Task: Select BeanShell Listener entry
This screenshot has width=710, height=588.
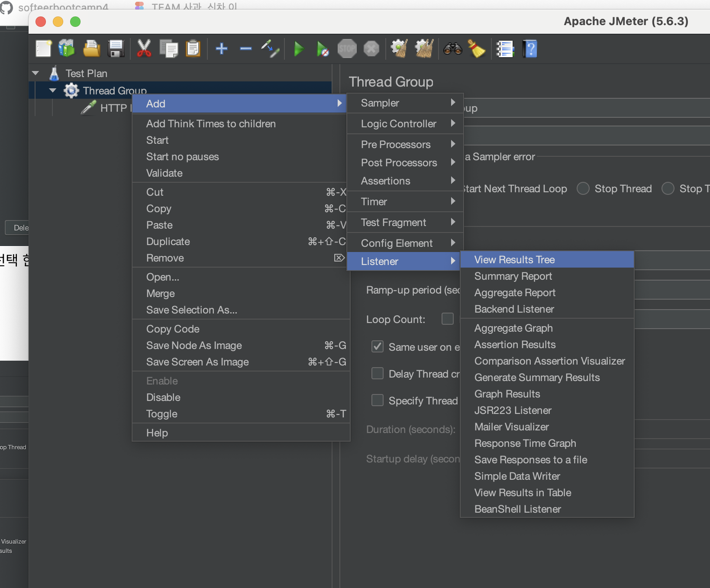Action: (x=547, y=509)
